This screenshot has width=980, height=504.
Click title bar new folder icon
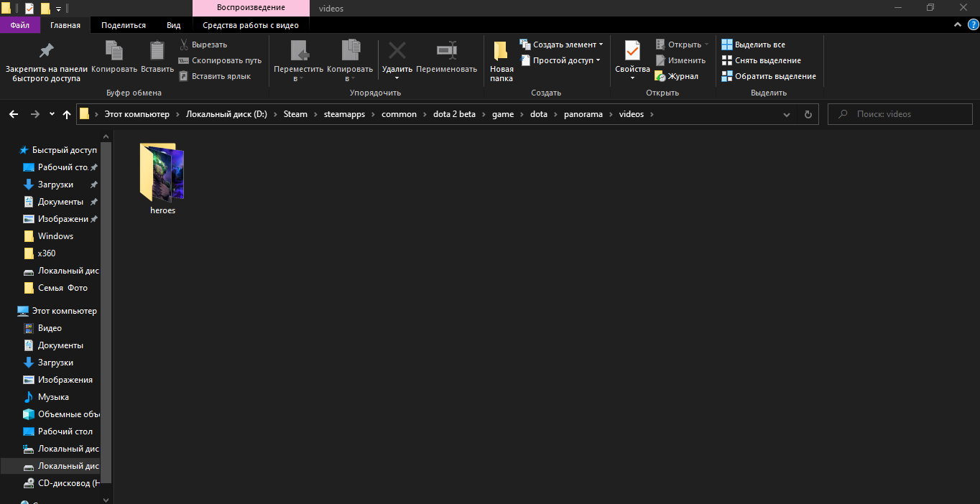pyautogui.click(x=45, y=9)
